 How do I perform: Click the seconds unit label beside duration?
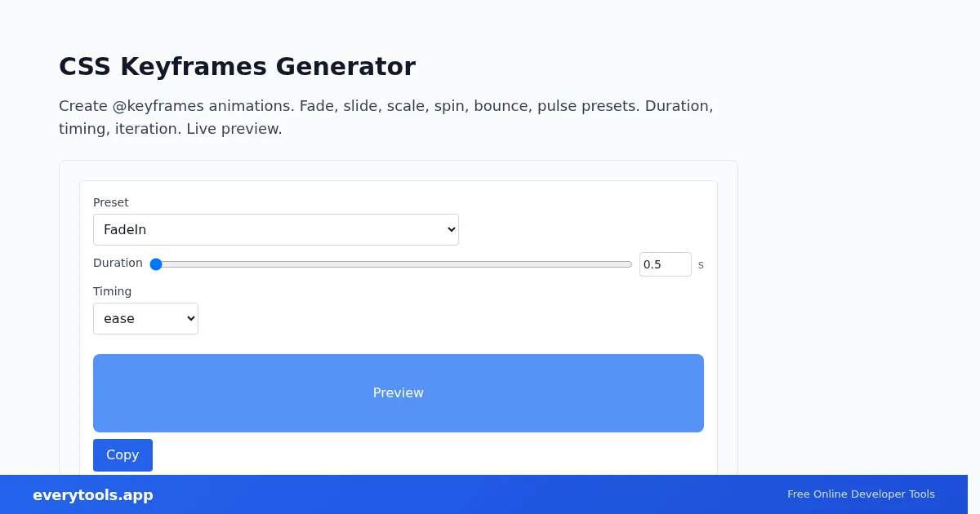pos(701,265)
